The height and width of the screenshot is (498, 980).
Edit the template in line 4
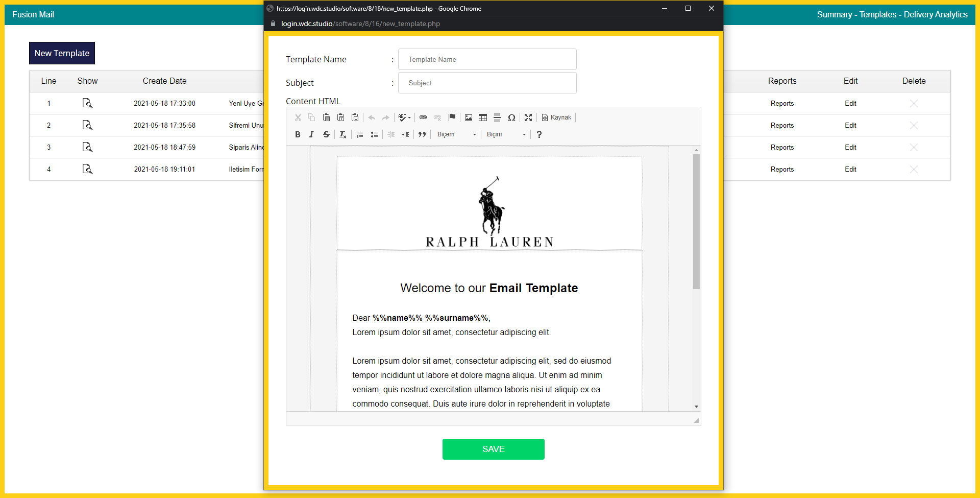click(850, 169)
